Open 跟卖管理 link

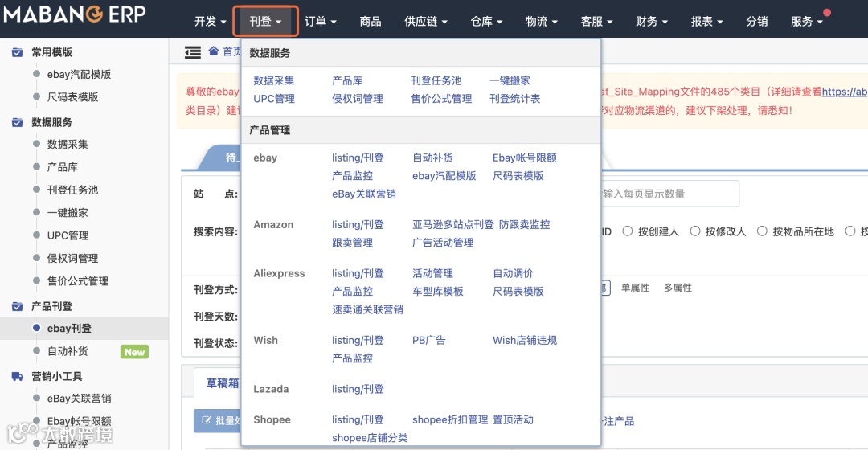click(353, 243)
